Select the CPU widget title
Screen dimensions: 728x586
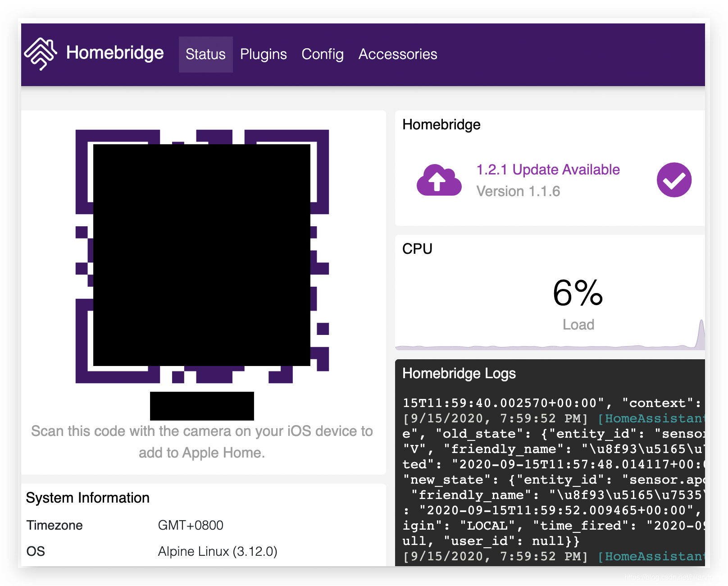pos(417,249)
